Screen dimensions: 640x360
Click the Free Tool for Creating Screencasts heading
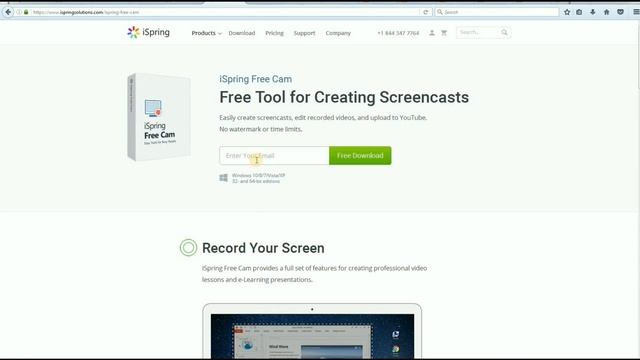(344, 97)
